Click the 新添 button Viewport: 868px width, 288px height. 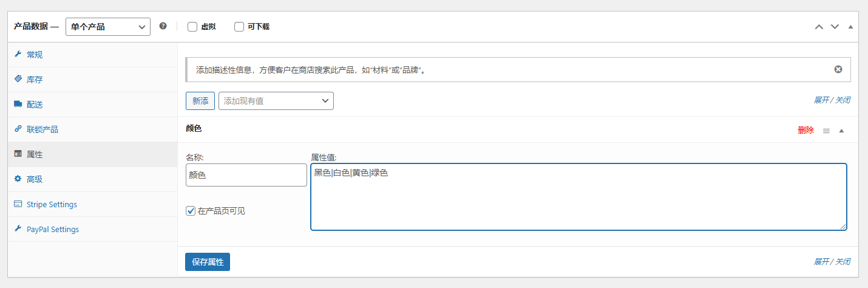200,101
